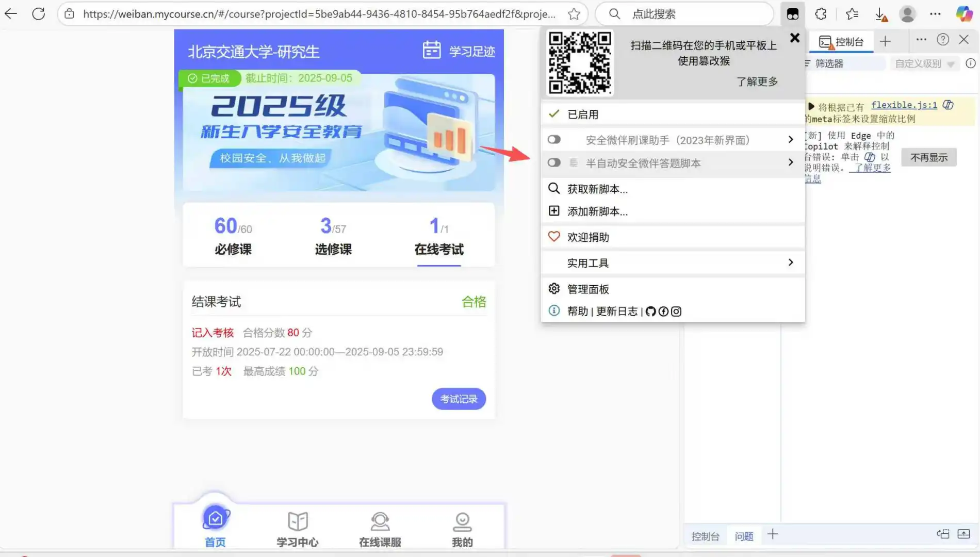This screenshot has width=980, height=557.
Task: Select the 学习足迹 calendar icon
Action: [432, 50]
